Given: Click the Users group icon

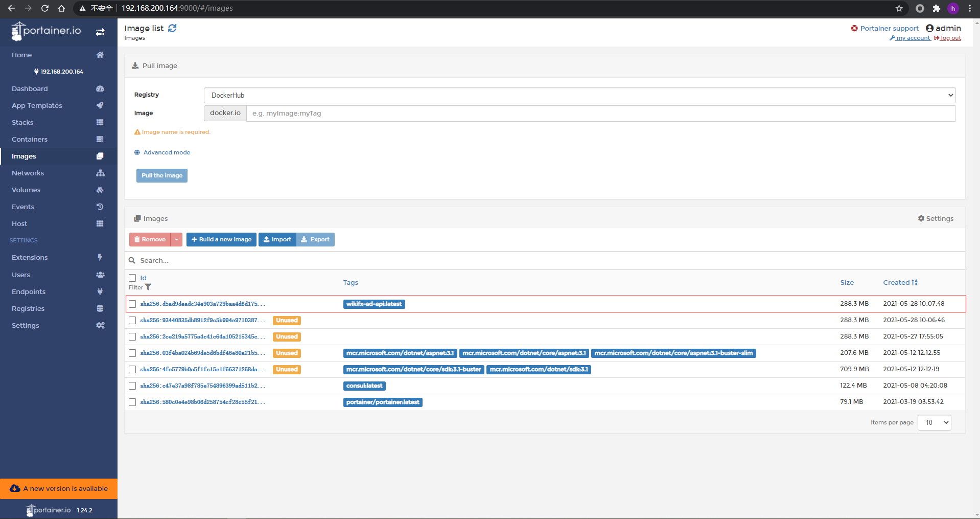Looking at the screenshot, I should (100, 275).
